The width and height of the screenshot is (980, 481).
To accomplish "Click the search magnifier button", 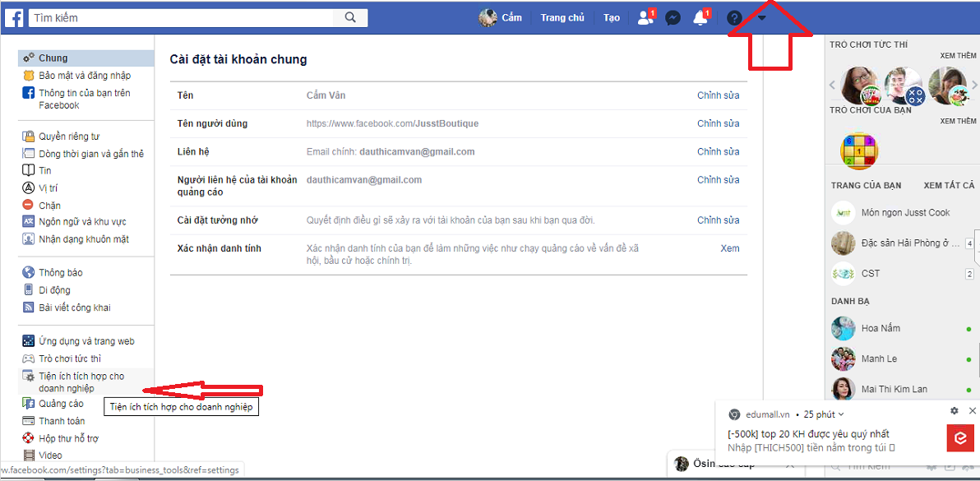I will (x=350, y=17).
